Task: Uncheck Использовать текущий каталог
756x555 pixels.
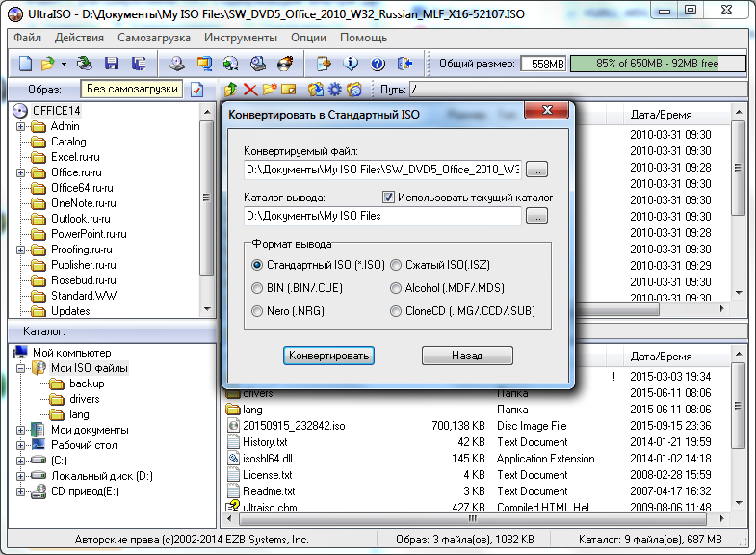Action: point(388,197)
